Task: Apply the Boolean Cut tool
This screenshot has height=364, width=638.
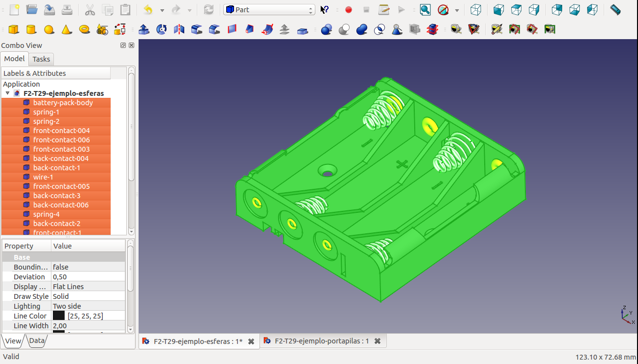Action: click(344, 30)
